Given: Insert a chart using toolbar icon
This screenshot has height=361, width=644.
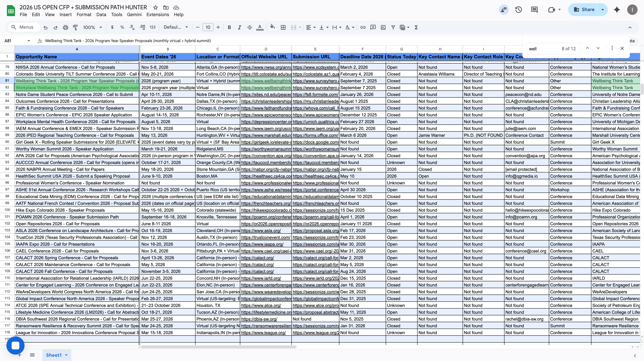Looking at the screenshot, I should pyautogui.click(x=383, y=27).
